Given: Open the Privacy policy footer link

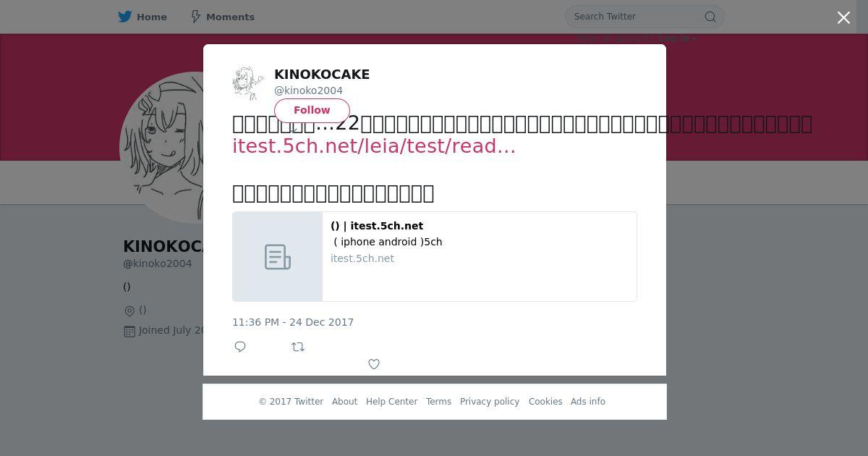Looking at the screenshot, I should click(x=490, y=402).
